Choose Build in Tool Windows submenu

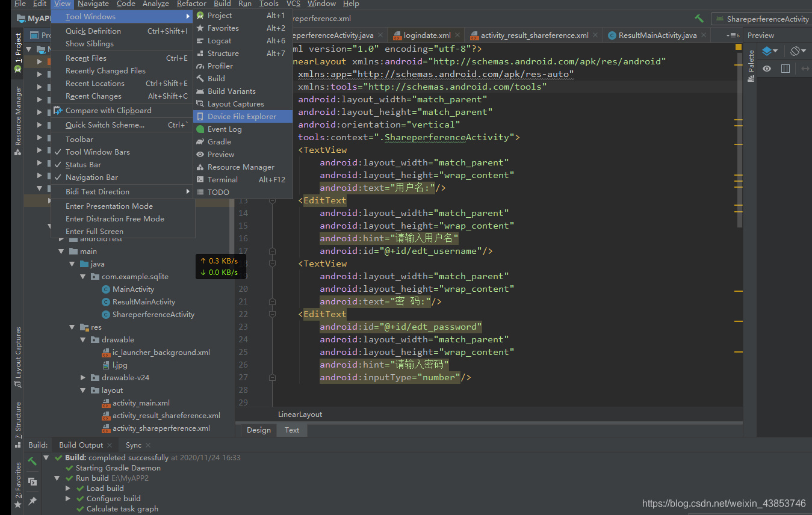tap(243, 79)
